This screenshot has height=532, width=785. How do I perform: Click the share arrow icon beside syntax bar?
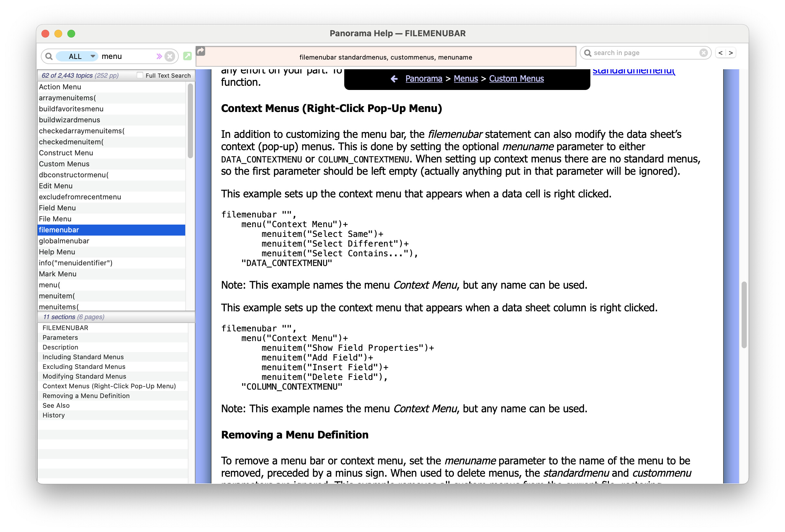201,51
